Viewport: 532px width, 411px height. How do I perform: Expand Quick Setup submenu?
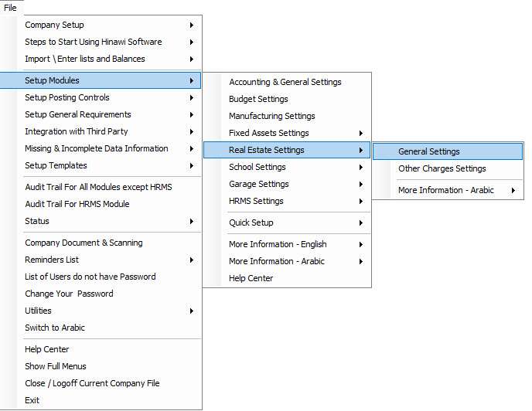click(287, 222)
